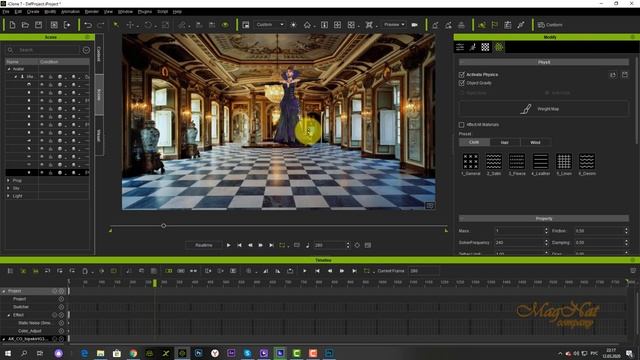Select the Cloth preset tab
Image resolution: width=640 pixels, height=360 pixels.
474,142
